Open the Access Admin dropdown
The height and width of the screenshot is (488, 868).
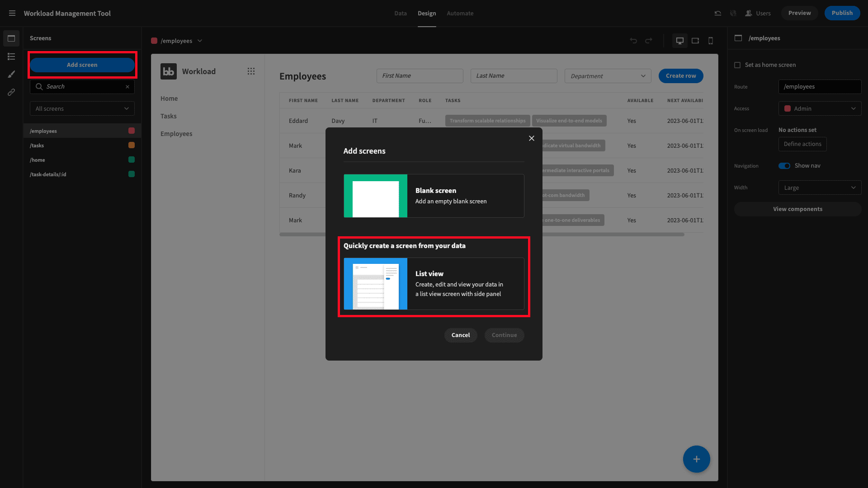coord(820,108)
